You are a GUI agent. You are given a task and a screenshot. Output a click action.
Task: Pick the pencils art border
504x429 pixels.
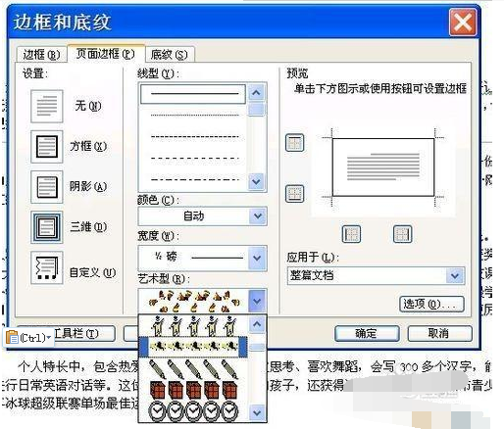(x=193, y=368)
